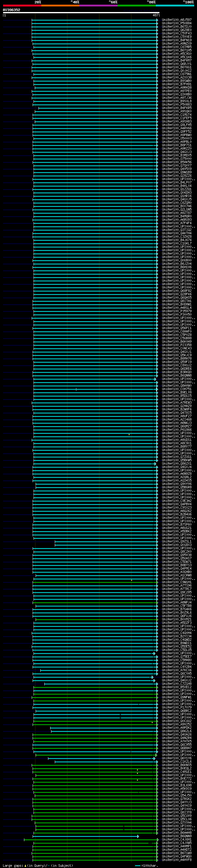Select hit label UniRef100_A2I468
The image size is (197, 868).
pyautogui.click(x=176, y=419)
